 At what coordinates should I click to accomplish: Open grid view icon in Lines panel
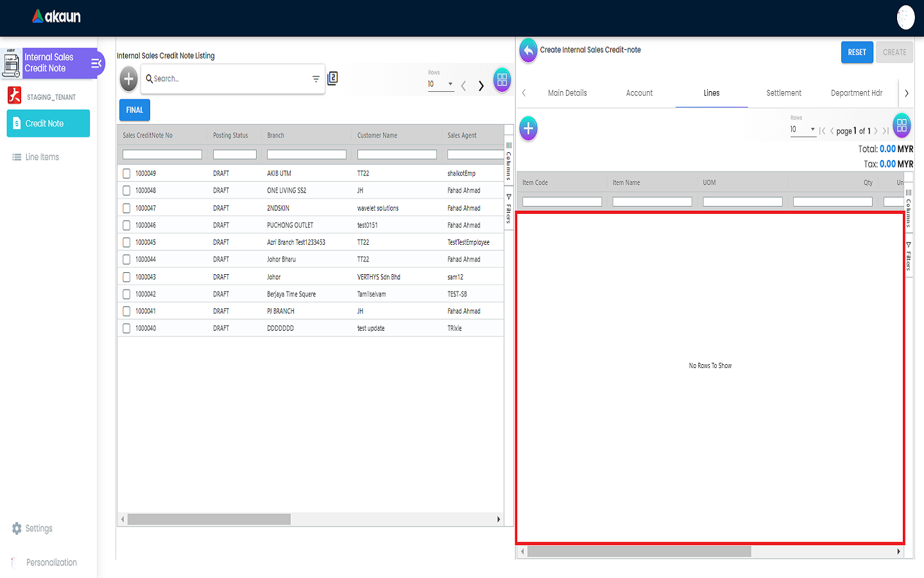pos(902,125)
